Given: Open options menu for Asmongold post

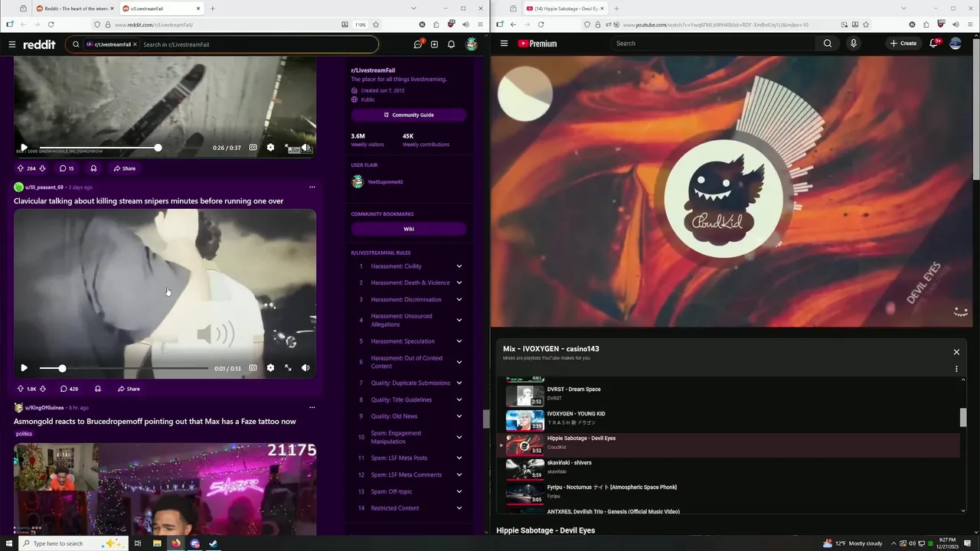Looking at the screenshot, I should tap(312, 408).
